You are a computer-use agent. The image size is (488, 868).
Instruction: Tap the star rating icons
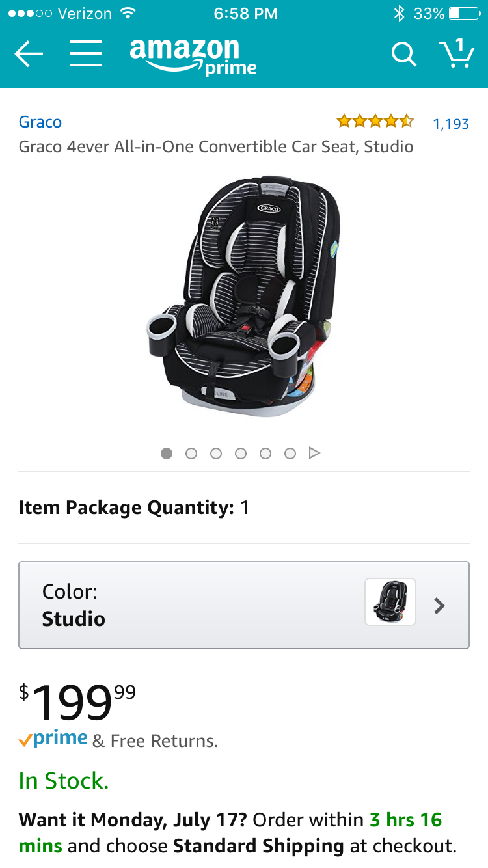[x=375, y=121]
